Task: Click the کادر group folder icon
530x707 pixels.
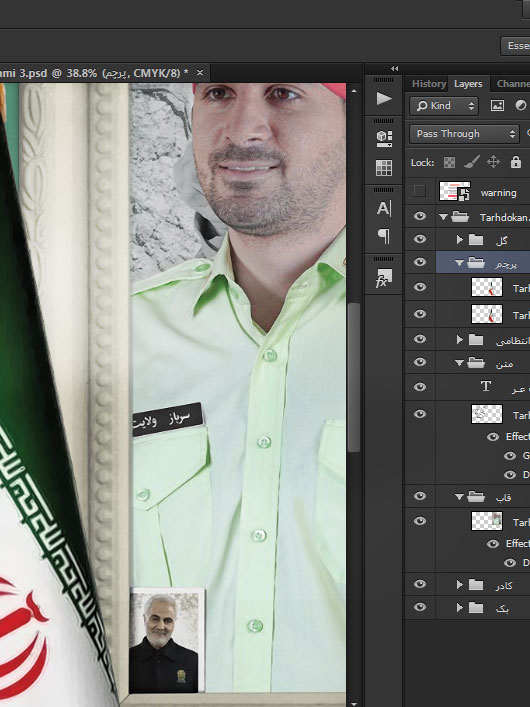Action: click(476, 585)
